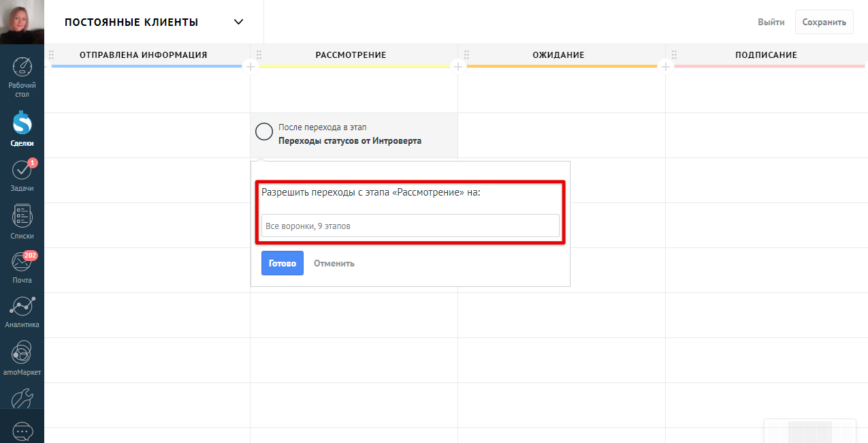868x443 pixels.
Task: Click the drag handle of Подписание column
Action: pyautogui.click(x=674, y=55)
